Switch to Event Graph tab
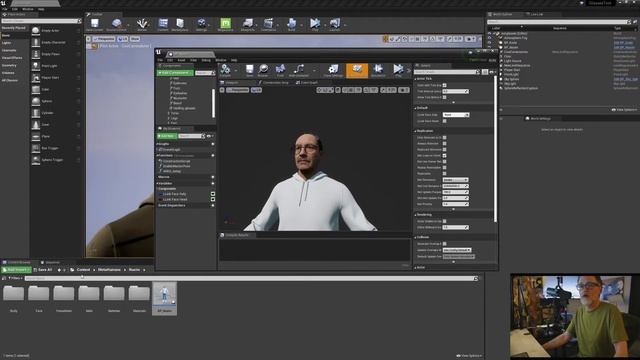 tap(307, 82)
